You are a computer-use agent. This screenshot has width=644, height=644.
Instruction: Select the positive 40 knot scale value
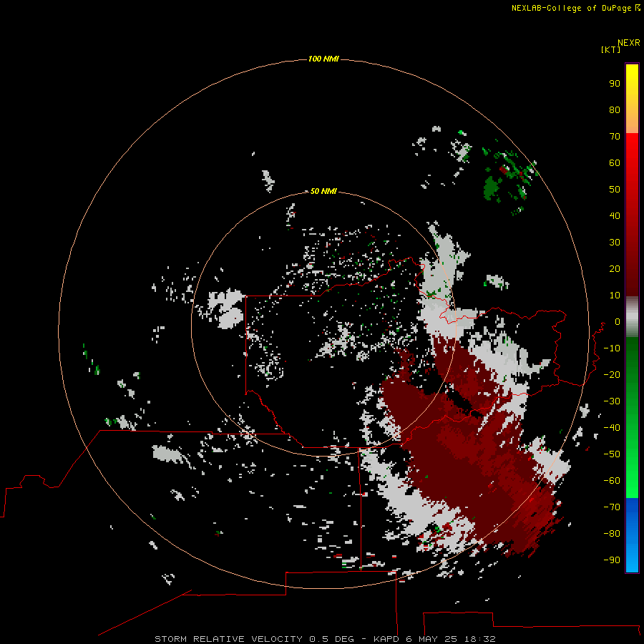tap(615, 215)
